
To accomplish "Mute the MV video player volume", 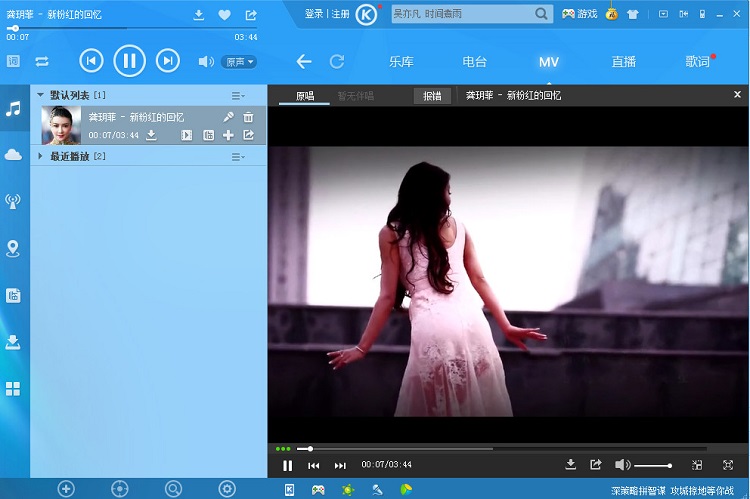I will 622,465.
